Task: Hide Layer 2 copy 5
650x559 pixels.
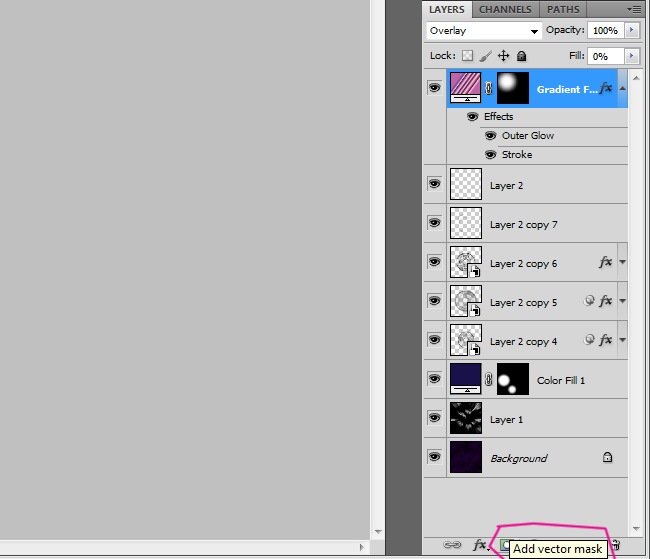Action: coord(434,301)
